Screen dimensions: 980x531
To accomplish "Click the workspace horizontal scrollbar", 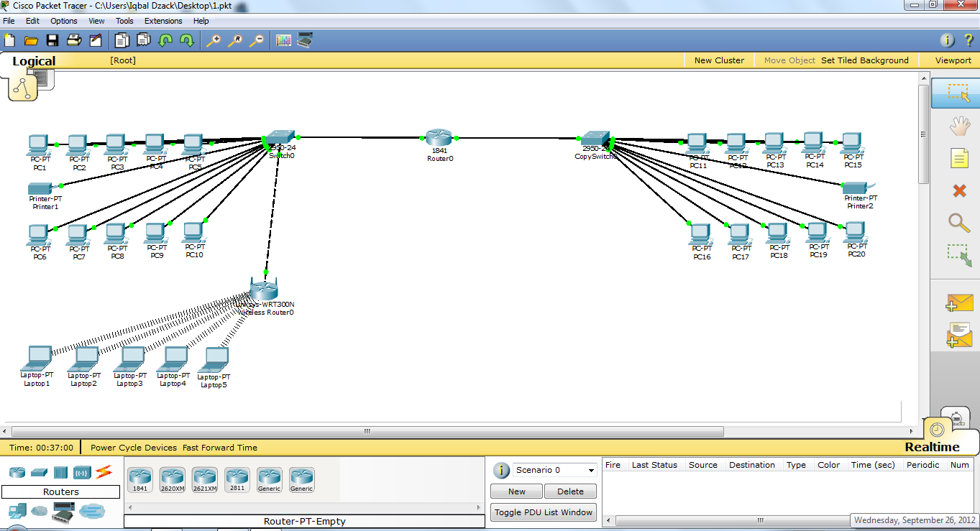I will point(366,431).
